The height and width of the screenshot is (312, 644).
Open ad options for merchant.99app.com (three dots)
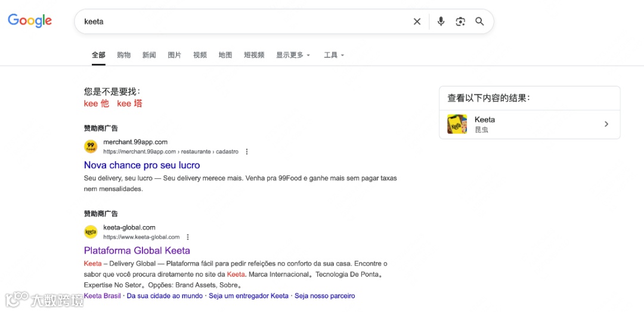click(247, 152)
